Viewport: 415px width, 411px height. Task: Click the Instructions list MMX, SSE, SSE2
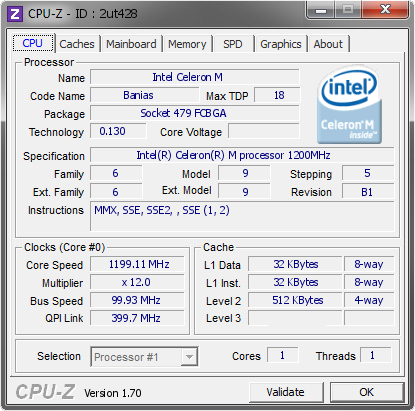[x=242, y=216]
